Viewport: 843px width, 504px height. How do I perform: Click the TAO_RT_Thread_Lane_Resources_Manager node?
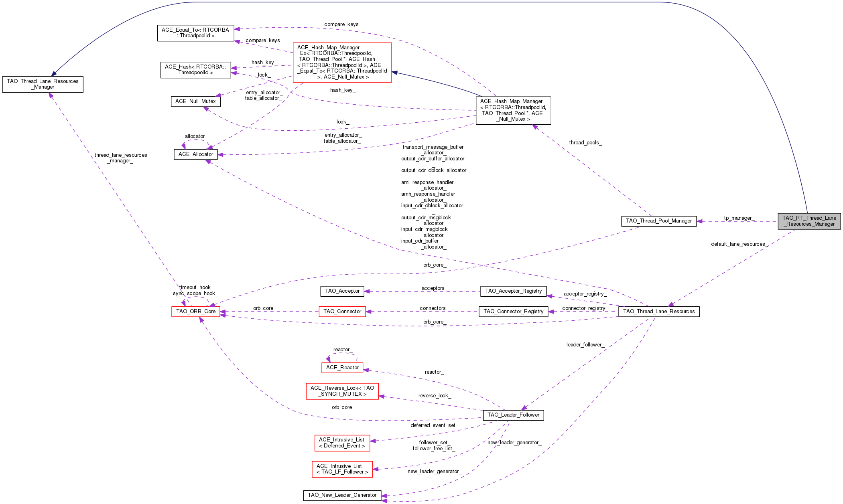(x=809, y=221)
